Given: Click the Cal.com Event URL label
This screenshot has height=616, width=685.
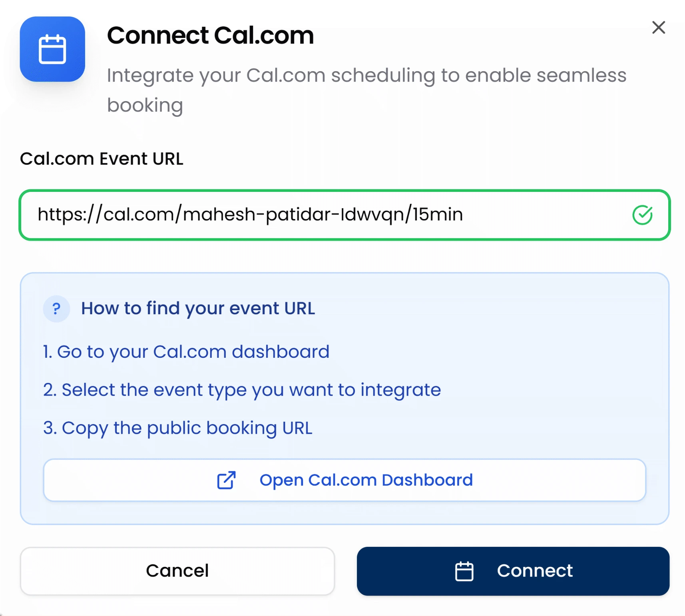Looking at the screenshot, I should coord(102,159).
